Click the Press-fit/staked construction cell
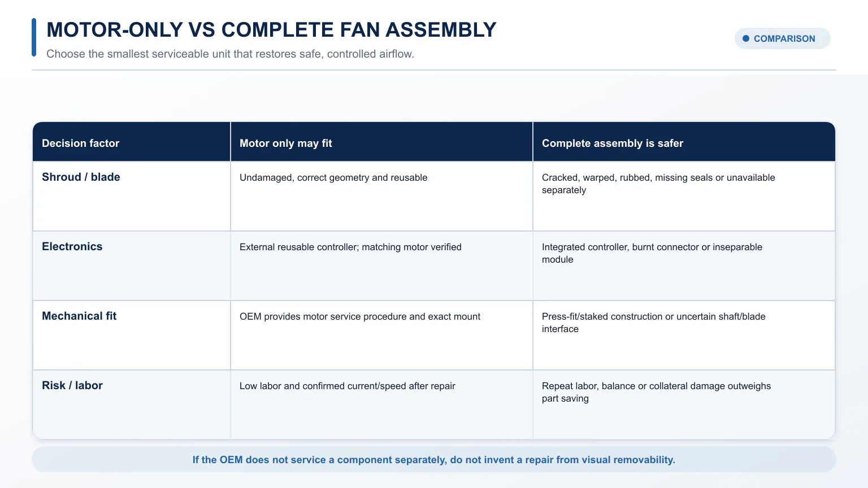The image size is (868, 488). (x=684, y=335)
